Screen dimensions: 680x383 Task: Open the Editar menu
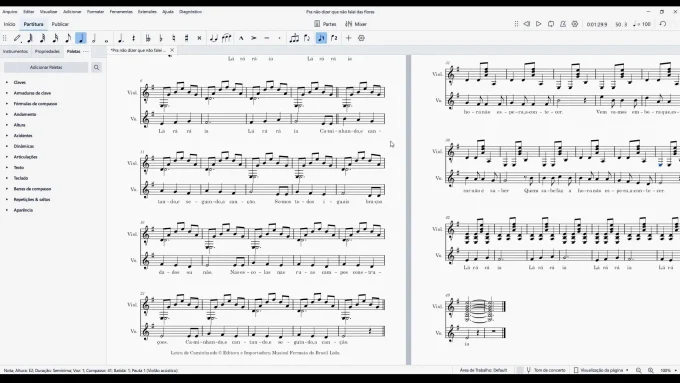[29, 12]
